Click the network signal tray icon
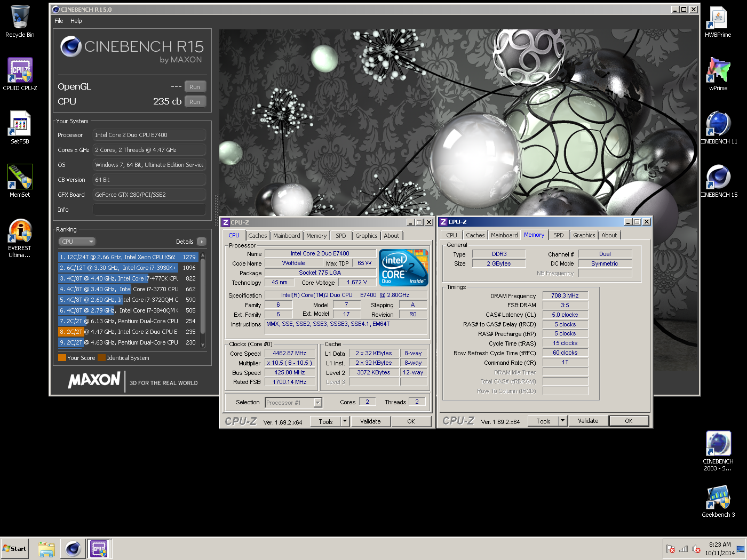The width and height of the screenshot is (747, 560). pyautogui.click(x=684, y=549)
